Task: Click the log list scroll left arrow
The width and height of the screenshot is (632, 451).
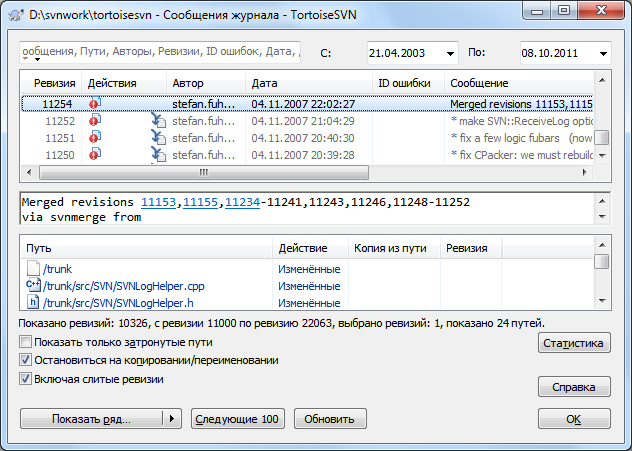Action: click(x=29, y=173)
